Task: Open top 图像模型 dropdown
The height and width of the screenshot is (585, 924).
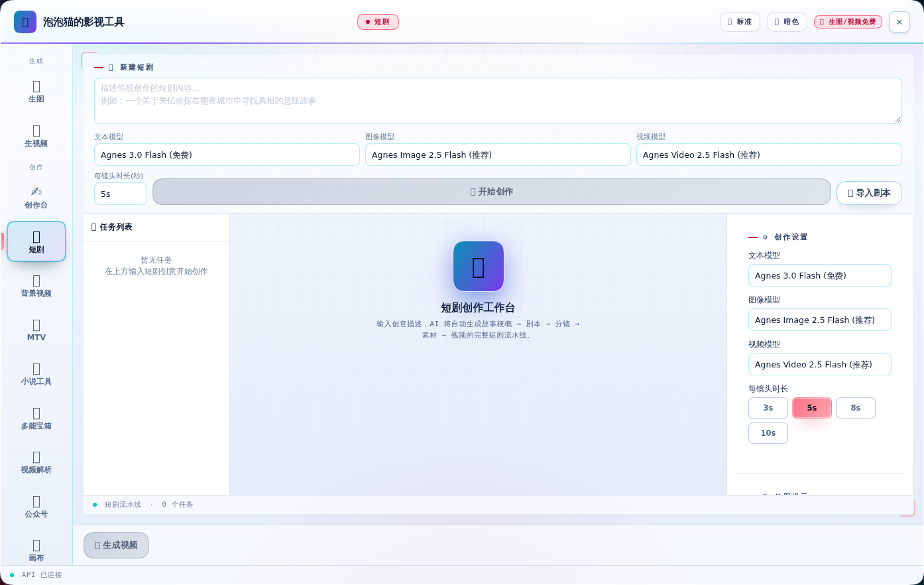Action: [x=498, y=155]
